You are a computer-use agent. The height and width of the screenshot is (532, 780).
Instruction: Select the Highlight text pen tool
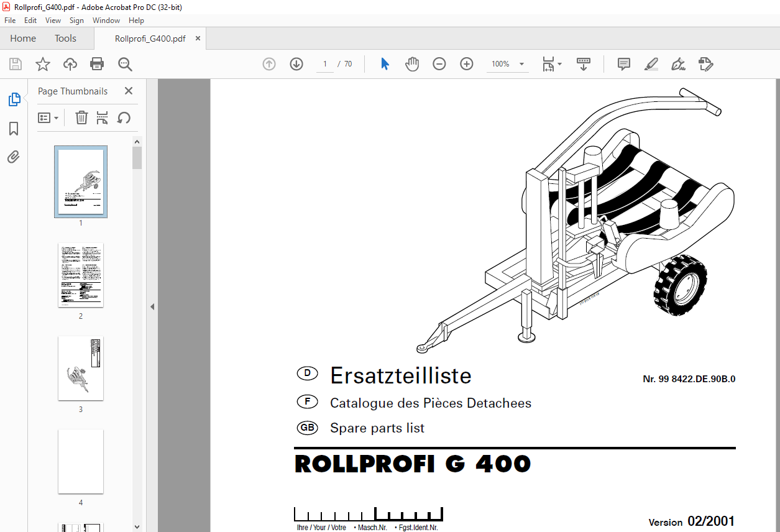click(651, 64)
